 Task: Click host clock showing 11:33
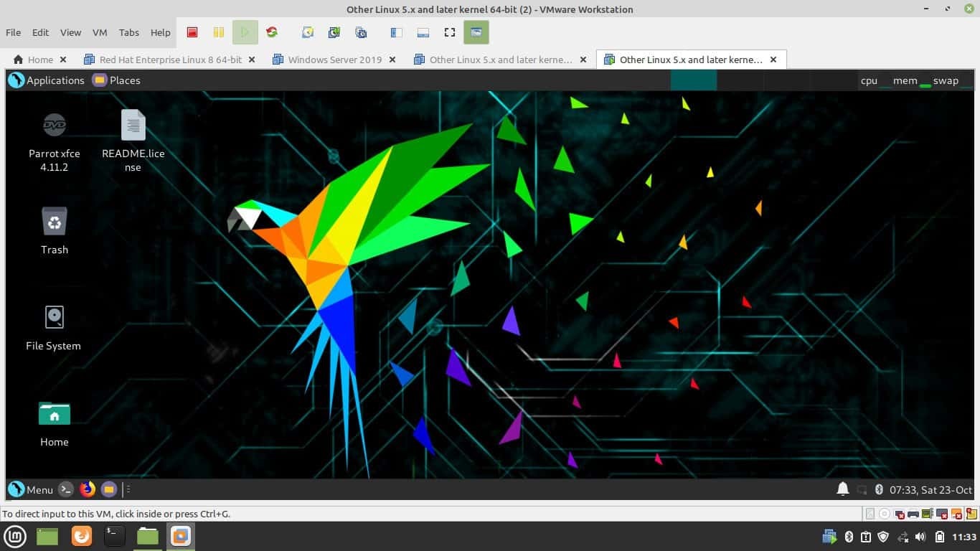coord(964,537)
